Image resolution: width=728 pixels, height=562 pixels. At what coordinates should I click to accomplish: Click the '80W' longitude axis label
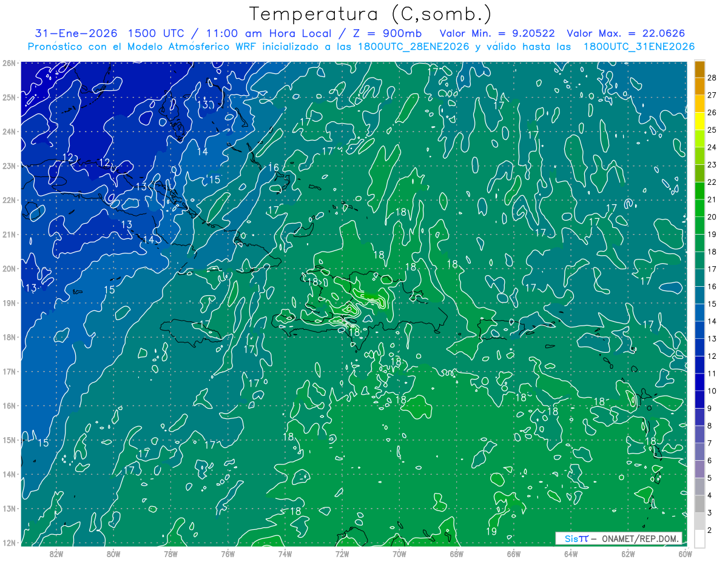pyautogui.click(x=113, y=554)
